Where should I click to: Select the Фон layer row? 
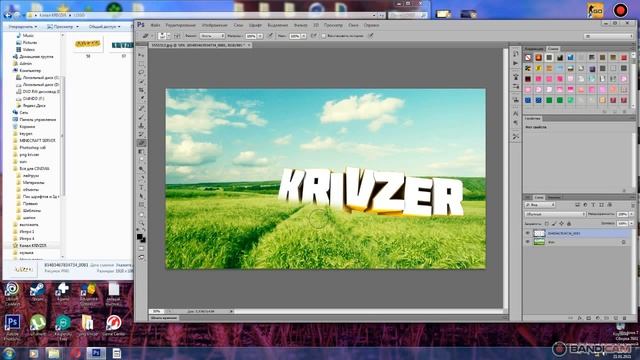click(x=578, y=242)
